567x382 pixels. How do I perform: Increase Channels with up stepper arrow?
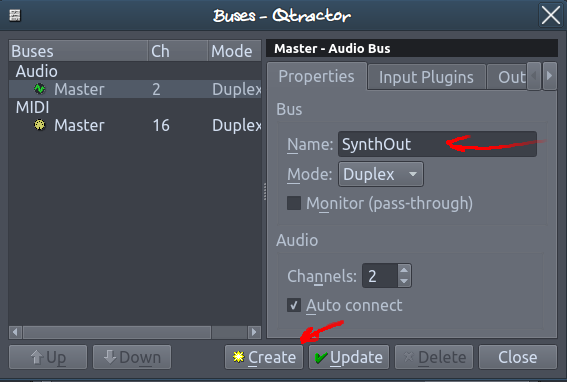(404, 270)
